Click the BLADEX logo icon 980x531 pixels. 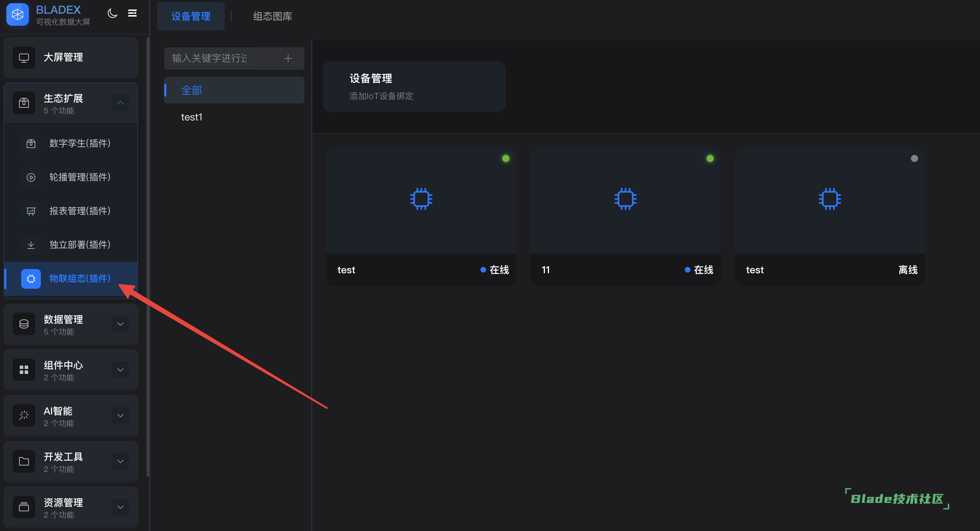18,14
